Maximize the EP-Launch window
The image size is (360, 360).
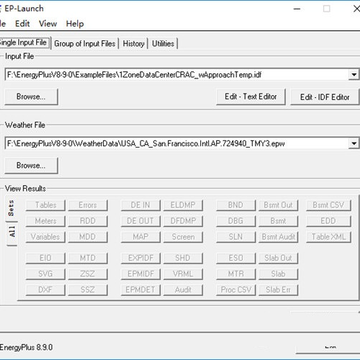(327, 9)
